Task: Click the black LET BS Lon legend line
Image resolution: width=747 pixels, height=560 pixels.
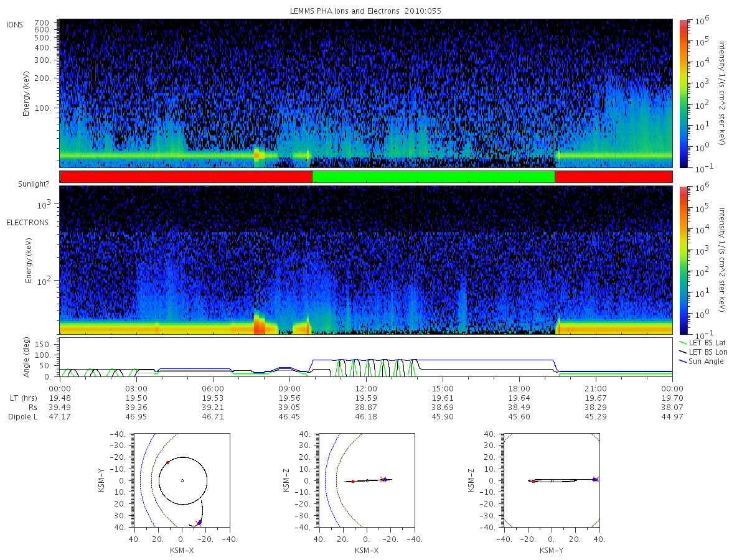Action: 684,352
